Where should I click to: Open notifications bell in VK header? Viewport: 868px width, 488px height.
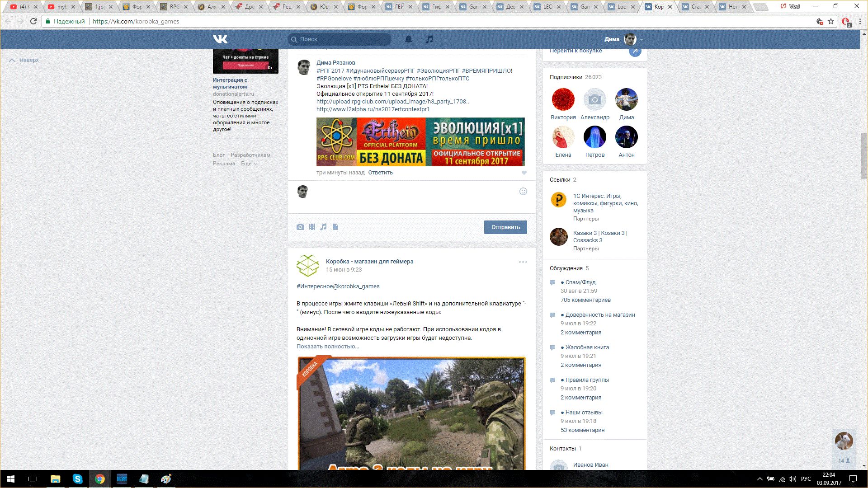pyautogui.click(x=409, y=39)
